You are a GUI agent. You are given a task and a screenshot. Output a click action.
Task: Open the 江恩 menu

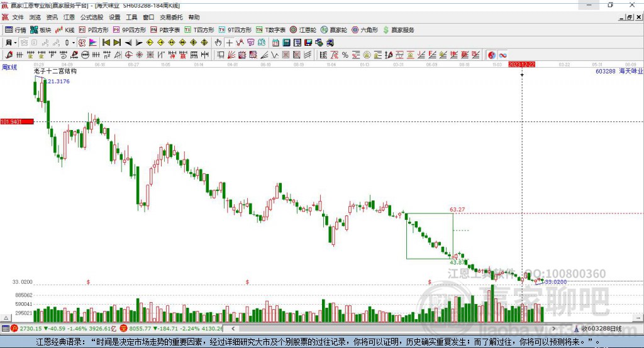pyautogui.click(x=69, y=17)
